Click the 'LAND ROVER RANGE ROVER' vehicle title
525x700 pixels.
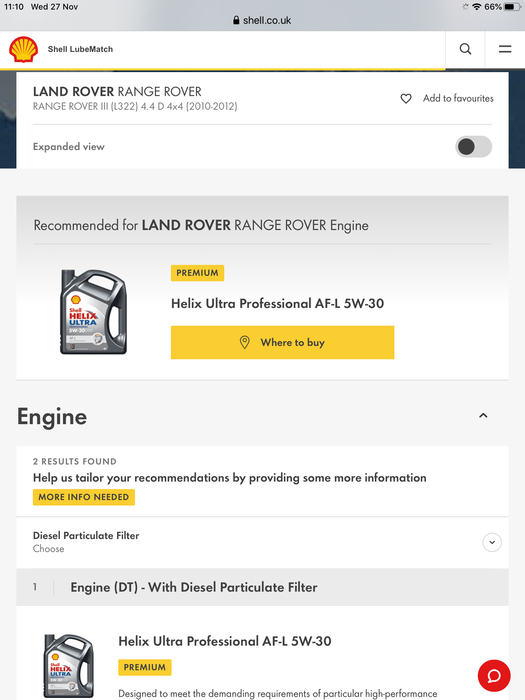(117, 92)
